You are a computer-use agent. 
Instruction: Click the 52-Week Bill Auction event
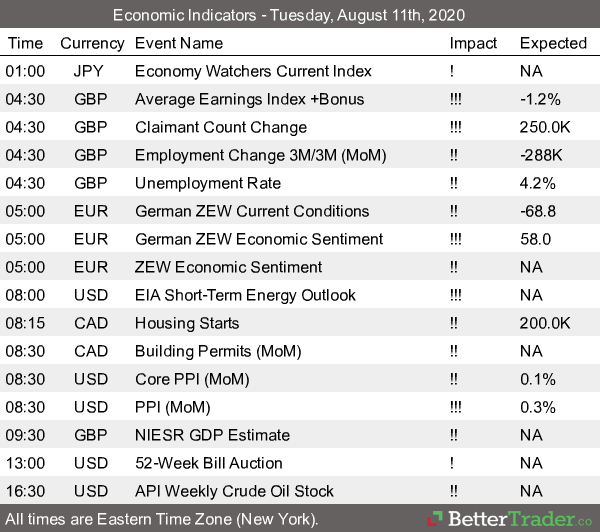point(208,463)
